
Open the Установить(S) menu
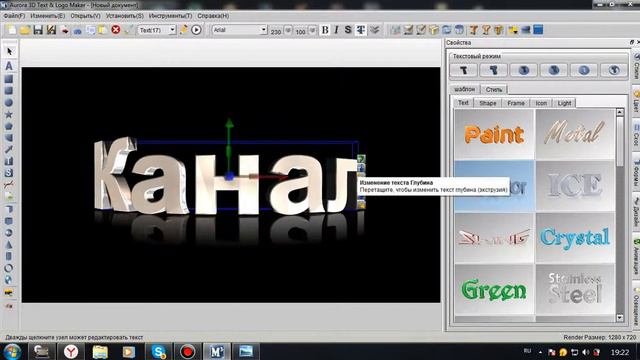click(124, 16)
